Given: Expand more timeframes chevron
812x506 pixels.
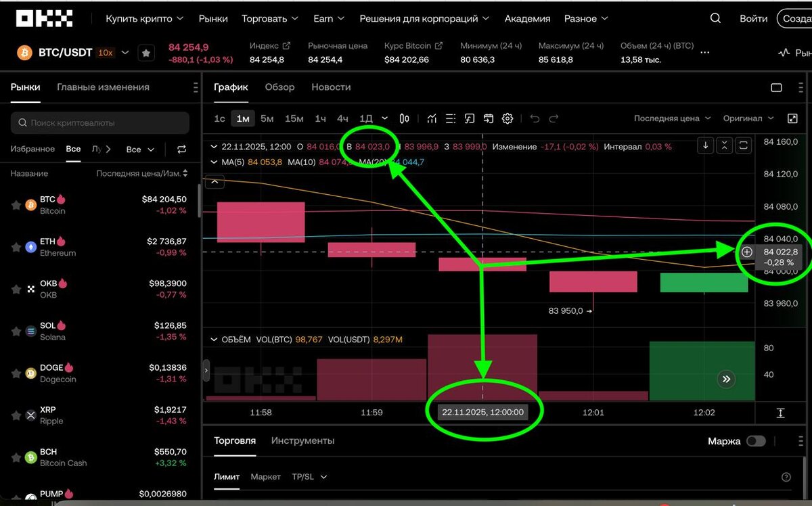Looking at the screenshot, I should tap(385, 118).
